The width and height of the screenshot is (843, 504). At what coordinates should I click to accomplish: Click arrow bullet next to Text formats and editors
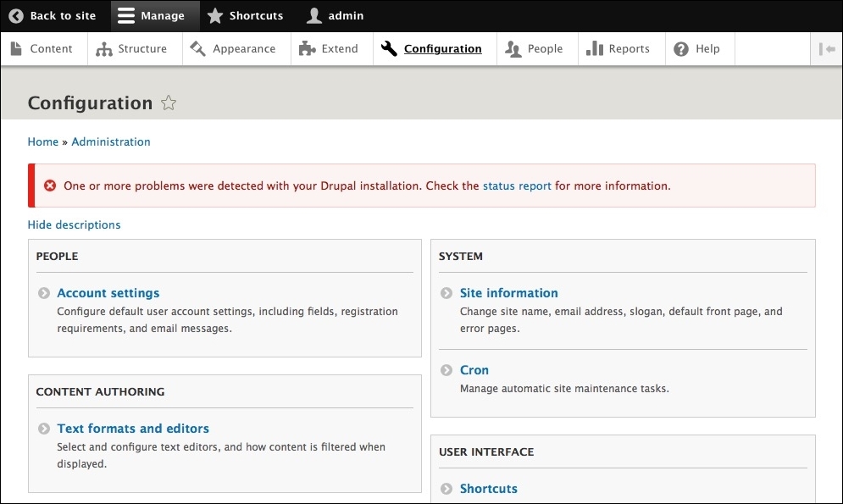[x=43, y=429]
